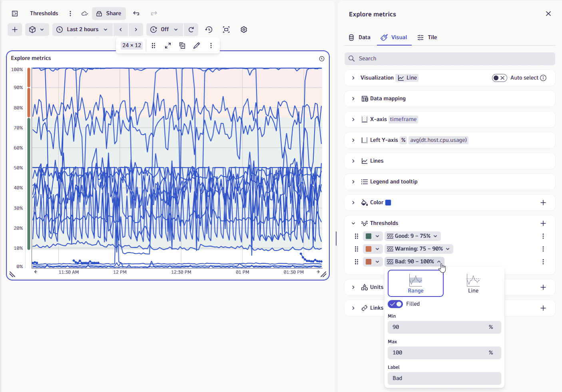The image size is (562, 392).
Task: Select Line threshold type
Action: [473, 283]
